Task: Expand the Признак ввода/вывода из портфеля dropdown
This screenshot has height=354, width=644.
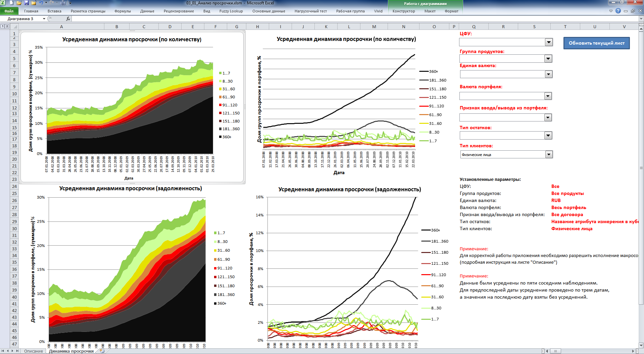Action: [548, 117]
